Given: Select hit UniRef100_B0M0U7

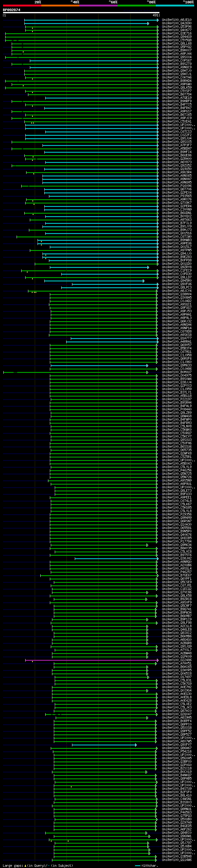Looking at the screenshot, I should click(177, 372).
